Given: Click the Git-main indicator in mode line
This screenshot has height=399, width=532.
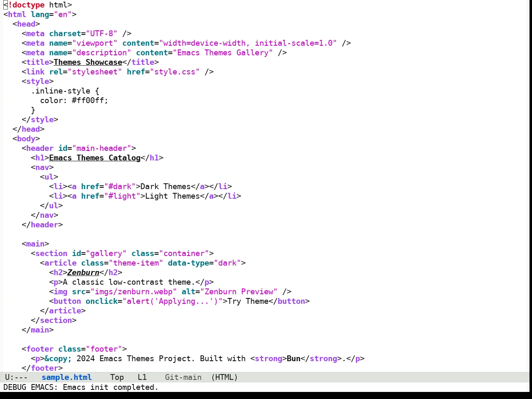Looking at the screenshot, I should [x=183, y=377].
